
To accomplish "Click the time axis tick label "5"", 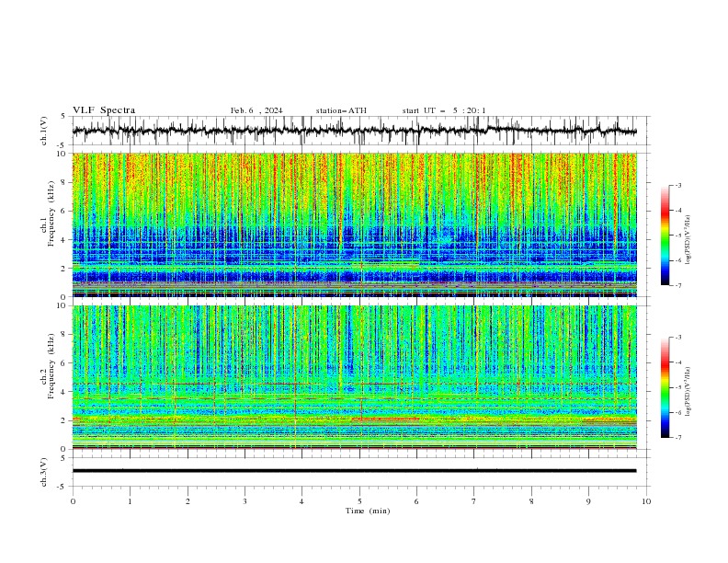I will 359,501.
